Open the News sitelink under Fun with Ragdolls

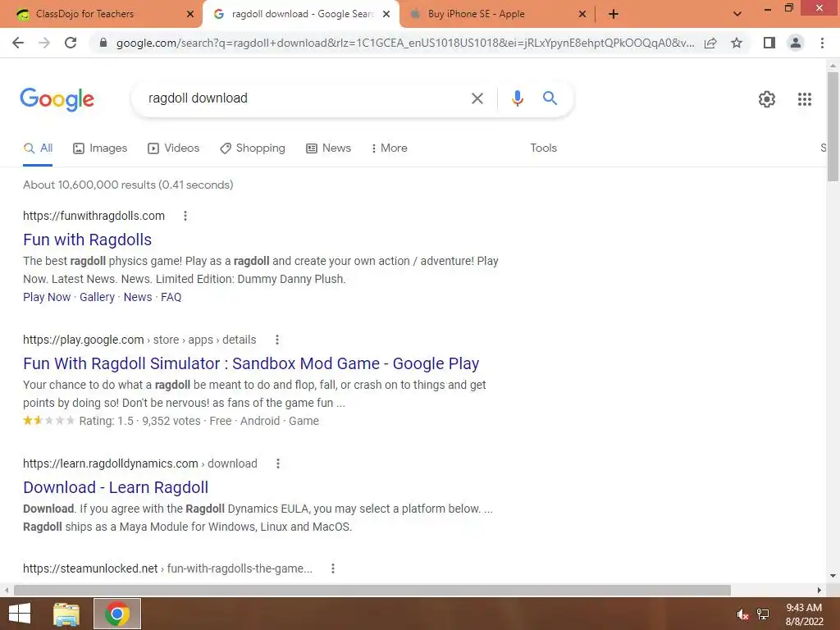pyautogui.click(x=138, y=297)
